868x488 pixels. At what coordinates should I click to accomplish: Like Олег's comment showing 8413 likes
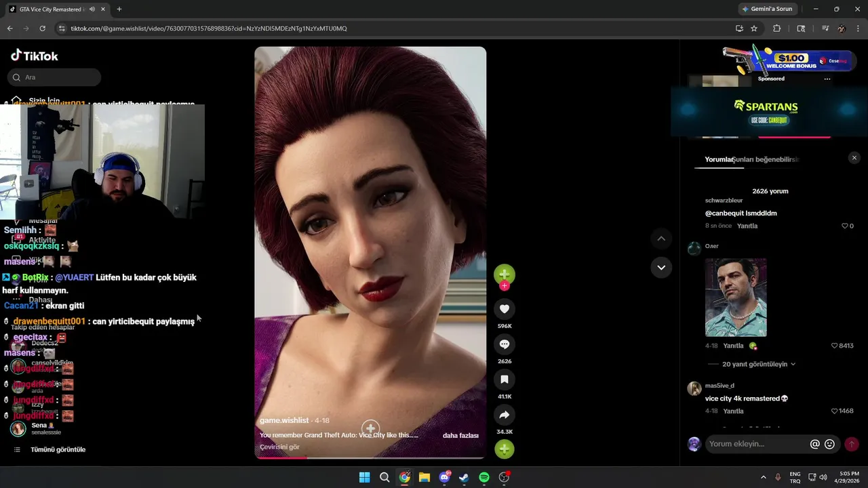835,346
